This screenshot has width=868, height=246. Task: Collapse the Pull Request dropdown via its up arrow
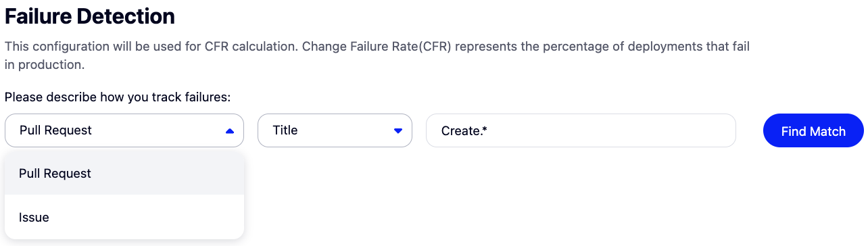click(x=230, y=130)
